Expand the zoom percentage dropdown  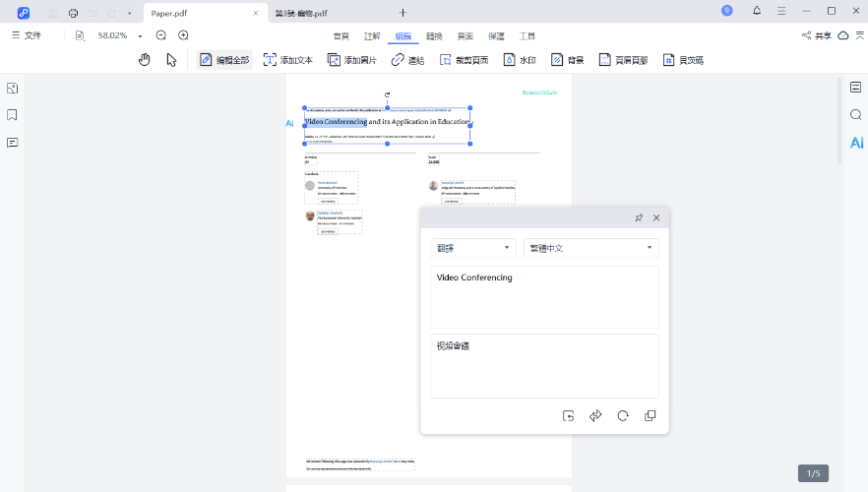140,35
